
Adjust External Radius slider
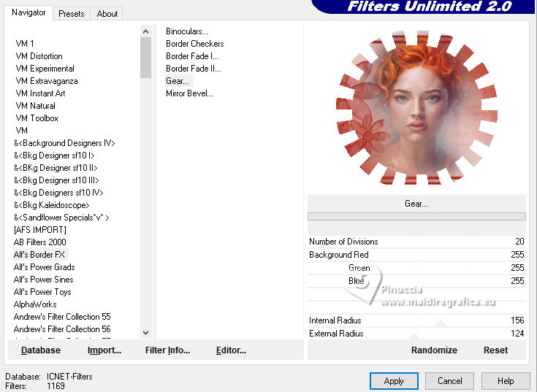point(416,333)
